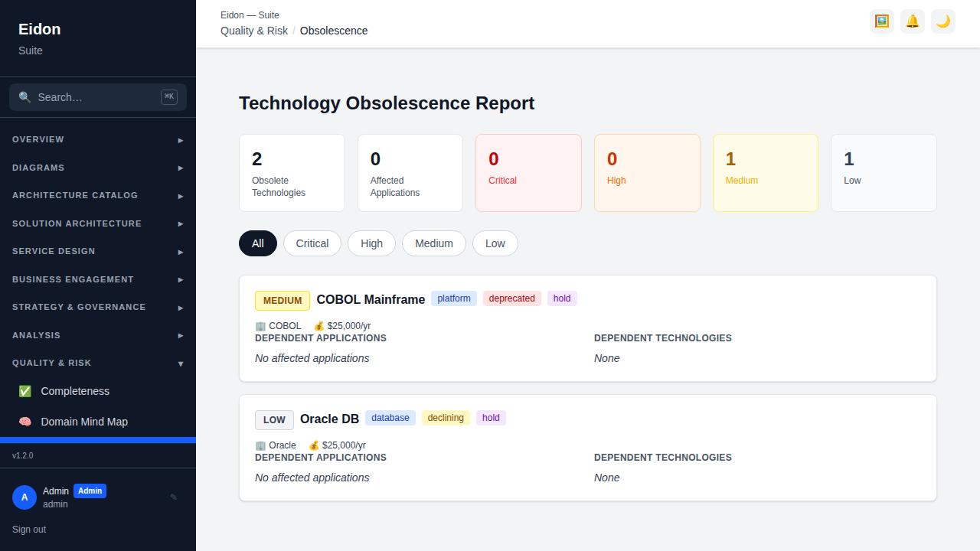Viewport: 980px width, 551px height.
Task: Filter by Low severity
Action: [495, 243]
